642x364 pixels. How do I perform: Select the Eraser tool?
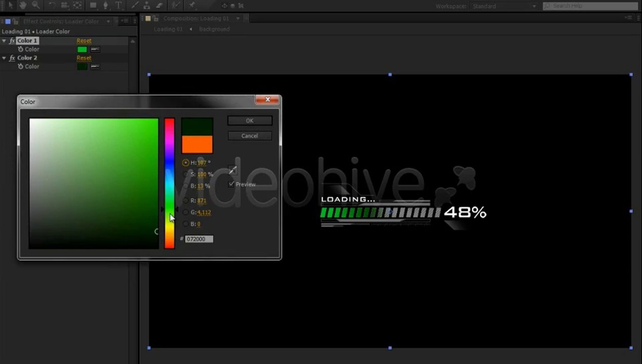[159, 6]
